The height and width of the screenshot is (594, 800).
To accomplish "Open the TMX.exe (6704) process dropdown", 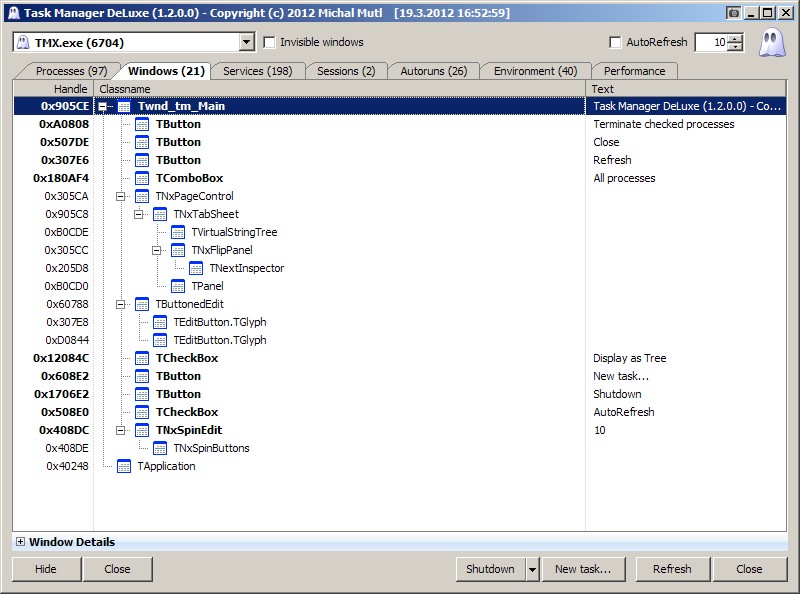I will click(x=246, y=42).
